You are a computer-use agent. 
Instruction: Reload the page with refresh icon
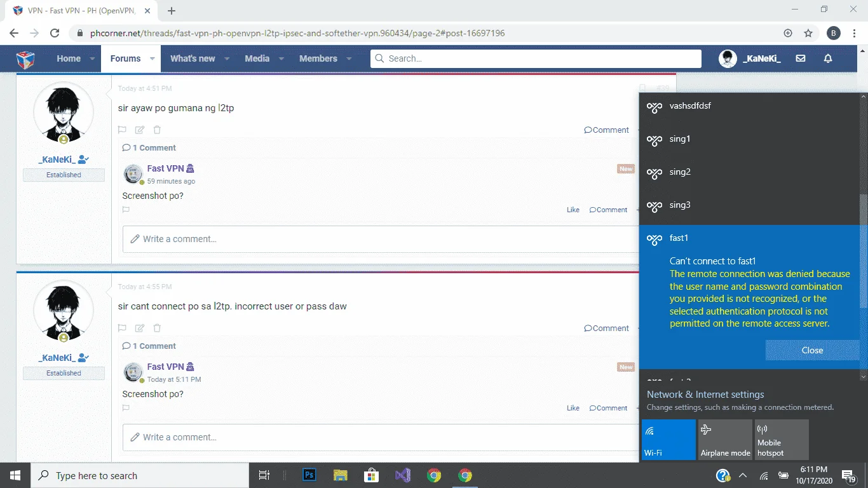pyautogui.click(x=55, y=33)
